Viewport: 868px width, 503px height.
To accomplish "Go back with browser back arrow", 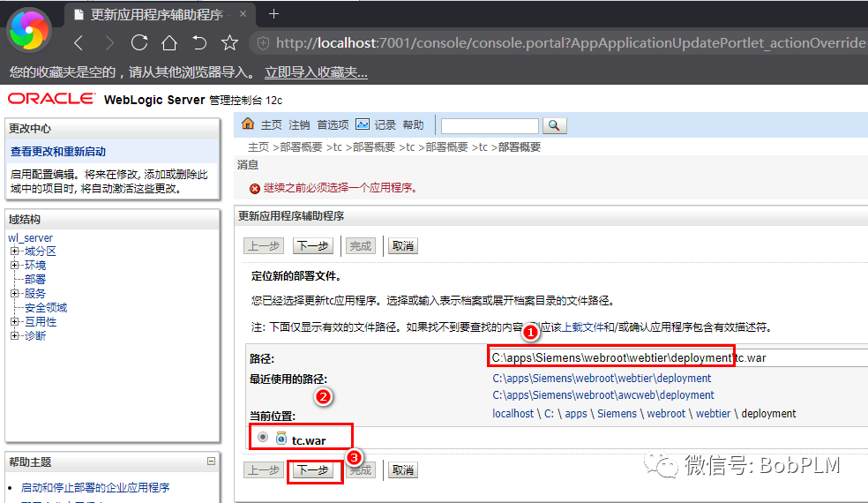I will [79, 43].
